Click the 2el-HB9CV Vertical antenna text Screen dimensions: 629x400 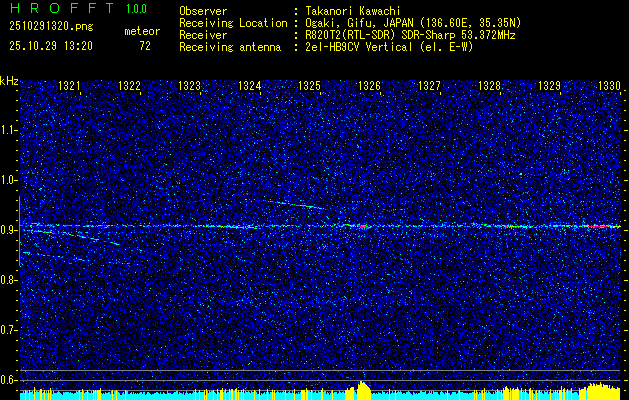coord(389,47)
